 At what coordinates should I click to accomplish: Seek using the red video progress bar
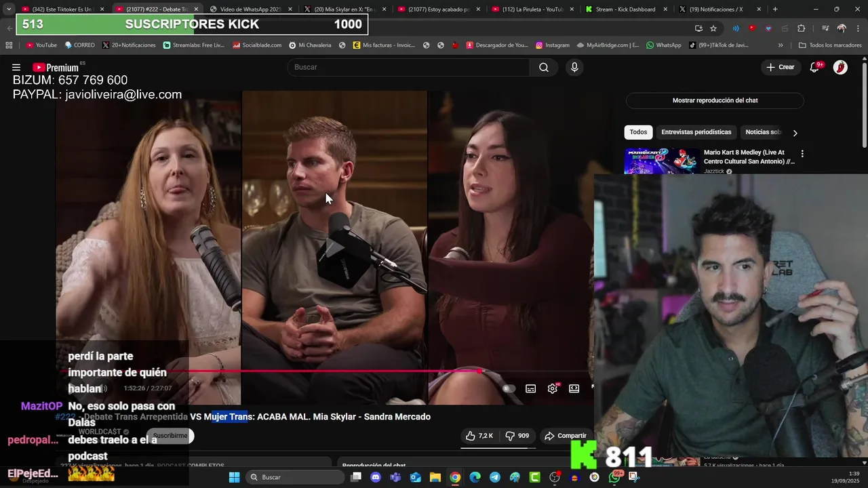pyautogui.click(x=324, y=371)
